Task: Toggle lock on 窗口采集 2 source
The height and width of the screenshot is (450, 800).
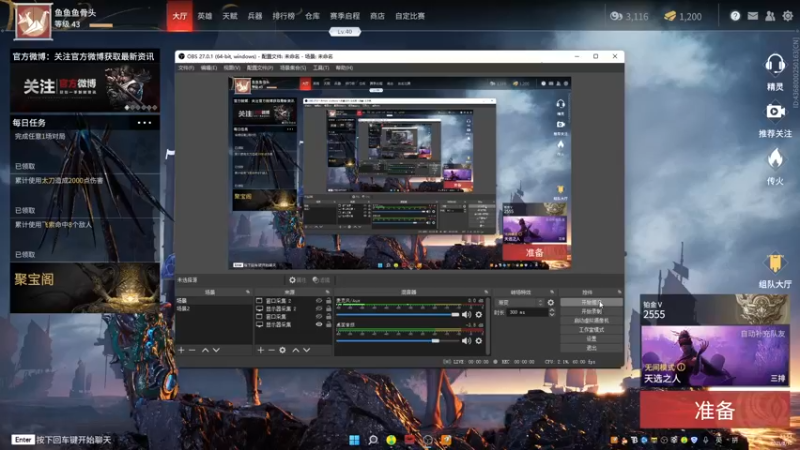Action: (x=329, y=301)
